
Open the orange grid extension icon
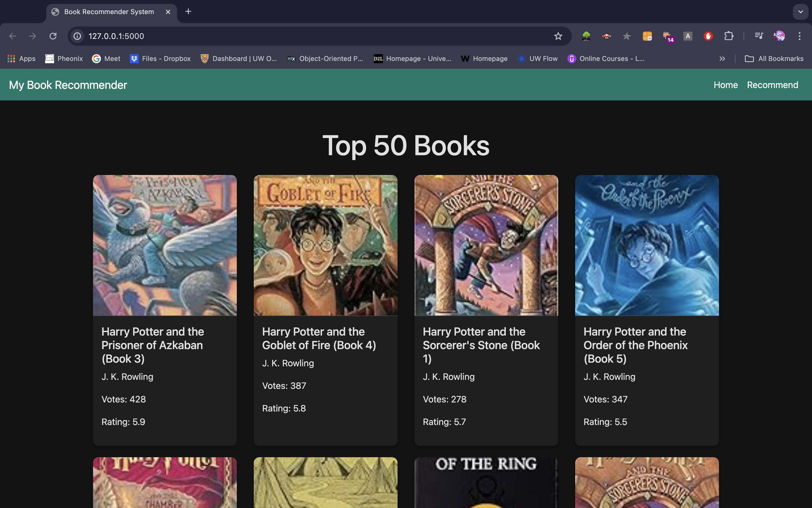point(647,36)
